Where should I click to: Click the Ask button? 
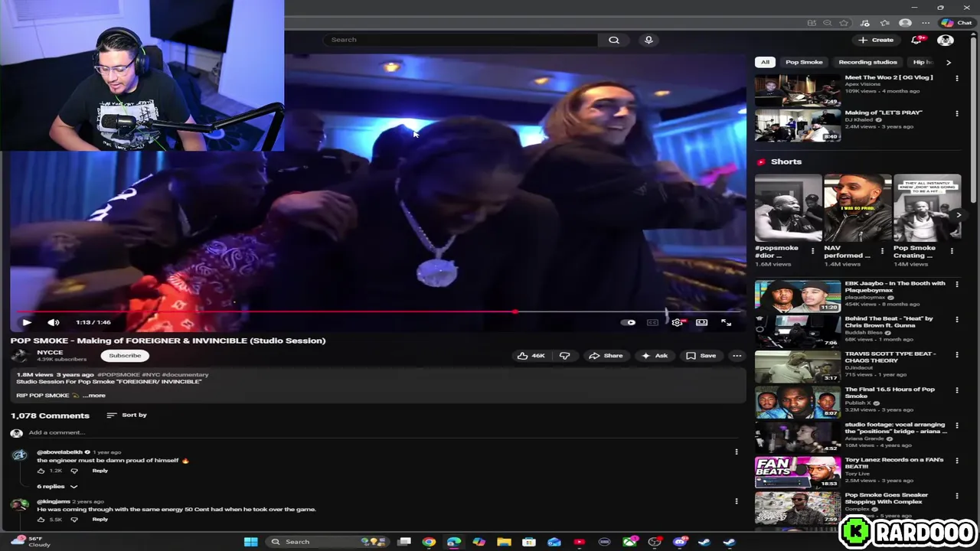655,356
